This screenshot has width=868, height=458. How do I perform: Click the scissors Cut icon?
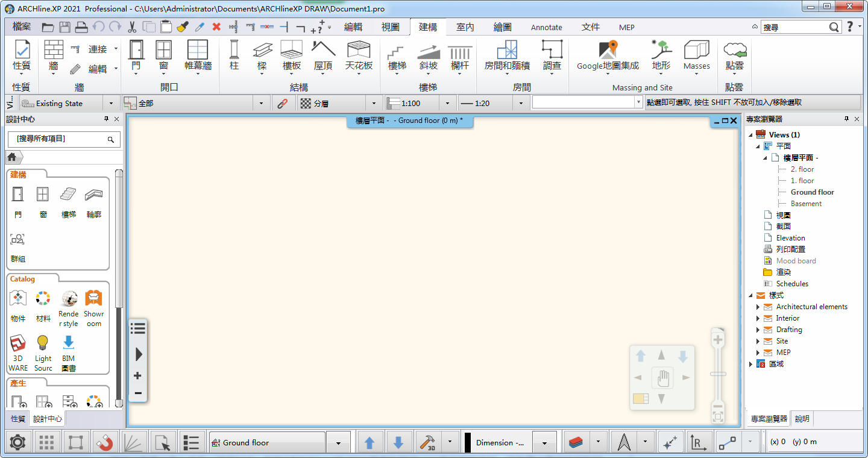(x=132, y=27)
